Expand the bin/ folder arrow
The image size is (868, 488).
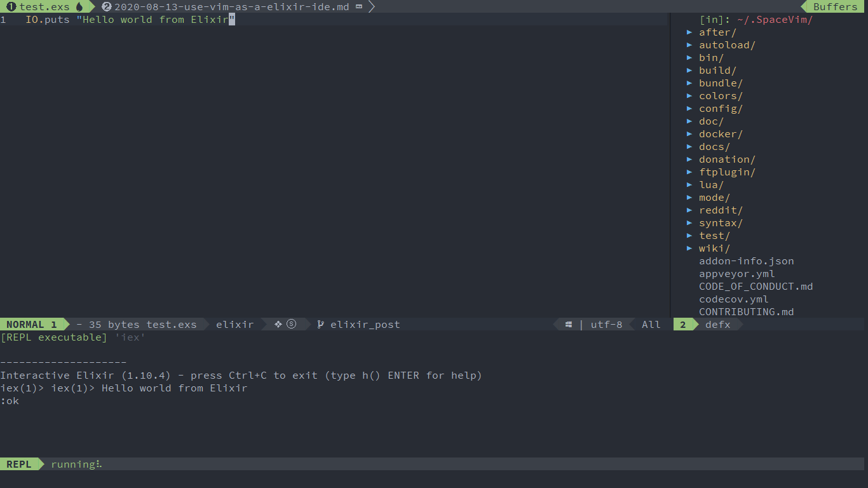690,58
